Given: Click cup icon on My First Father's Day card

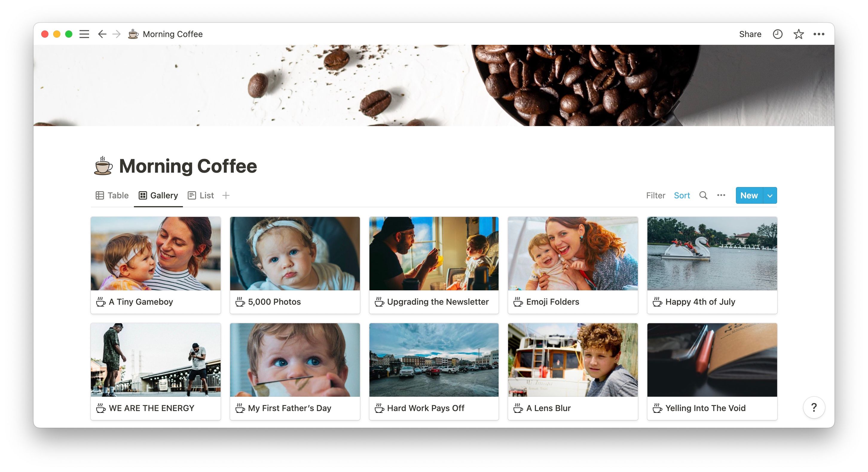Looking at the screenshot, I should [240, 408].
